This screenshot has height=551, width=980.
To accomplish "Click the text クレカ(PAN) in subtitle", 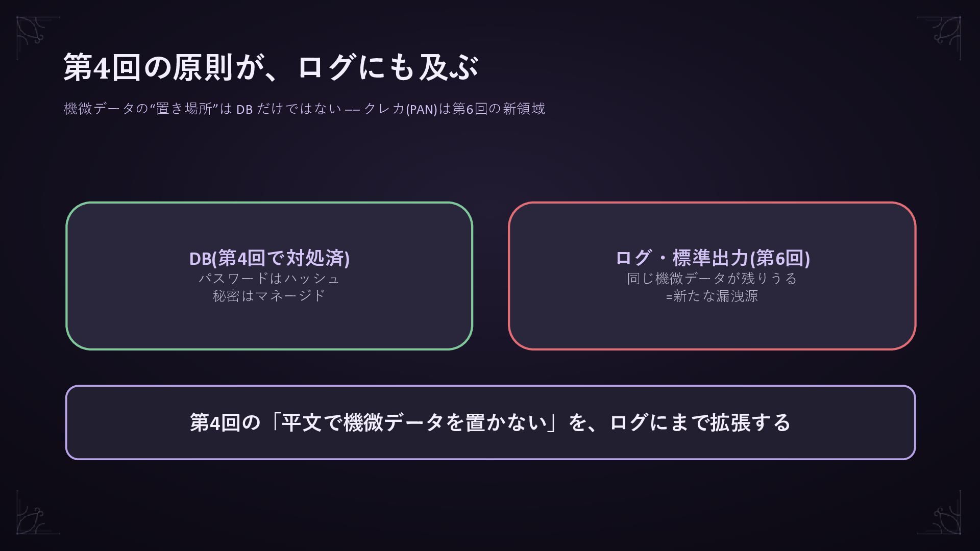I will tap(401, 109).
